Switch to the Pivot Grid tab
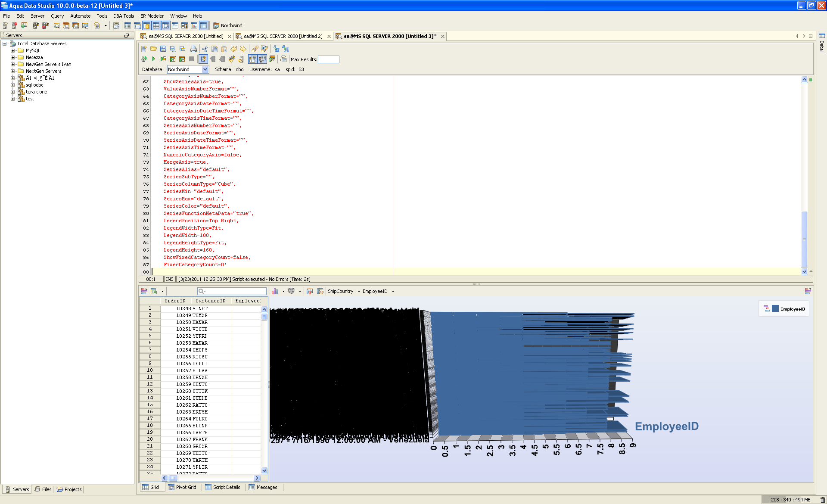The width and height of the screenshot is (827, 504). (x=182, y=487)
